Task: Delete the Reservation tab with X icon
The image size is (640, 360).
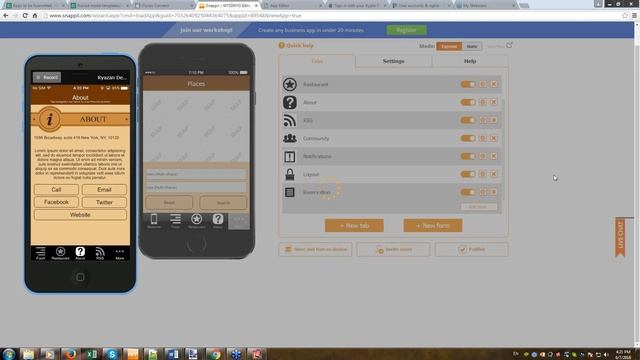Action: [494, 192]
